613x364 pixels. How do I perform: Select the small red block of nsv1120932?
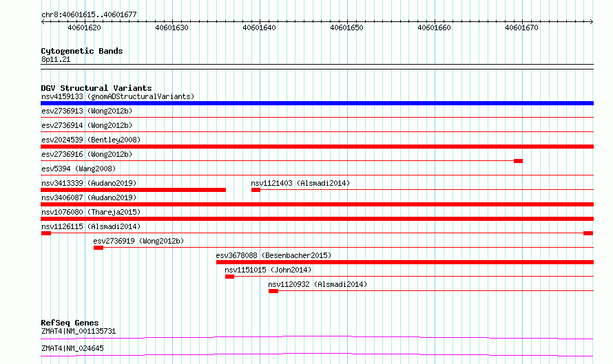273,291
